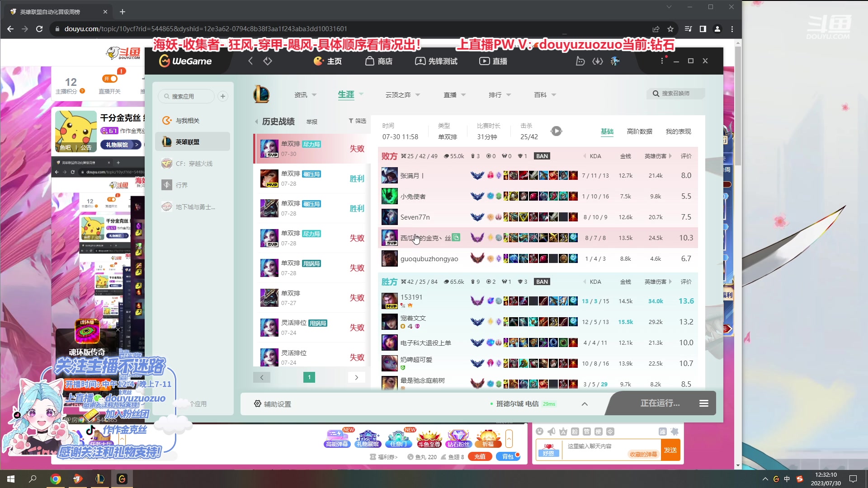Open the 先锋测试 tab
The width and height of the screenshot is (868, 488).
pyautogui.click(x=436, y=61)
